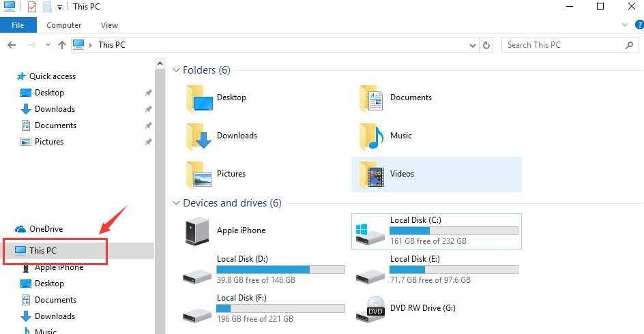Select OneDrive in the navigation pane

(x=45, y=229)
